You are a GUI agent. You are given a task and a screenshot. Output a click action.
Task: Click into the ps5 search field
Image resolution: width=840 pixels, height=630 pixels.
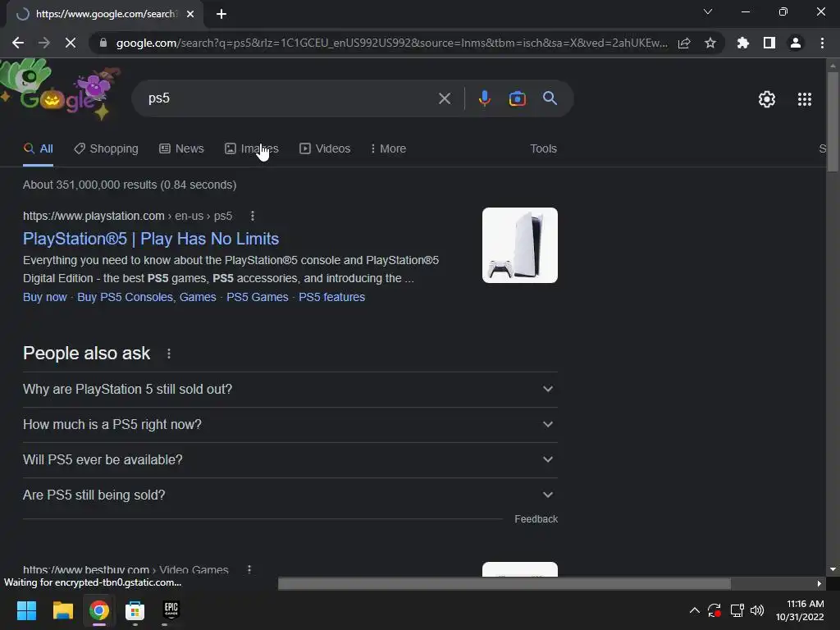pos(290,98)
